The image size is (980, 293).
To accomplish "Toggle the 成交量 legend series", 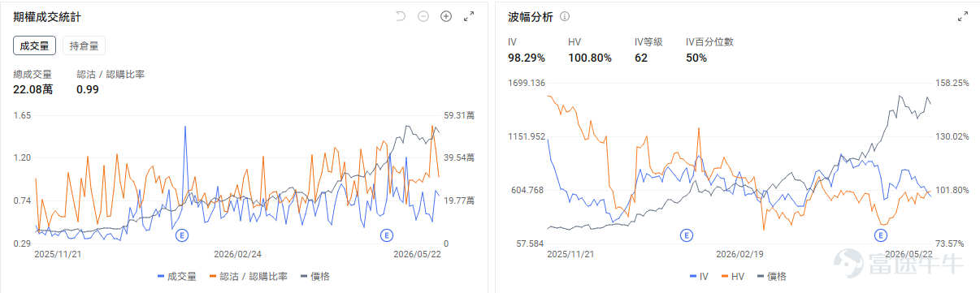I will (176, 276).
